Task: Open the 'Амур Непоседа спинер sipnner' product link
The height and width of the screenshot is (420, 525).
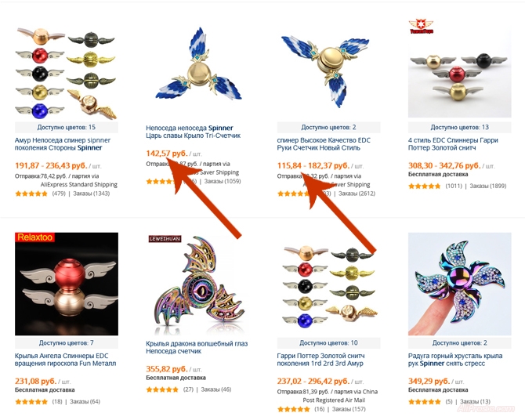Action: pos(62,144)
